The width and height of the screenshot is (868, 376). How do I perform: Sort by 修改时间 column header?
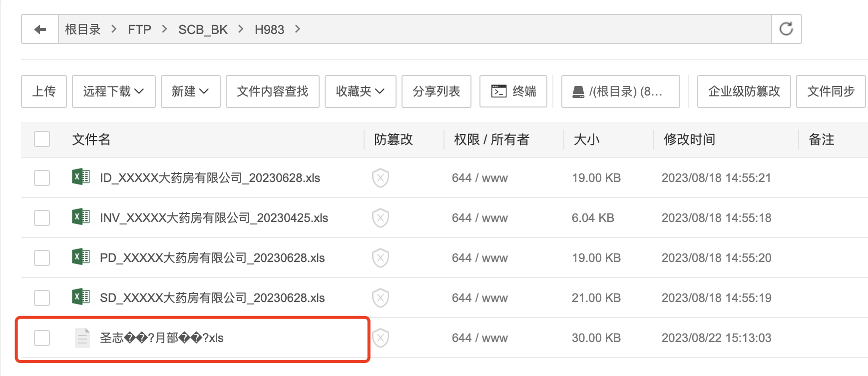[689, 139]
